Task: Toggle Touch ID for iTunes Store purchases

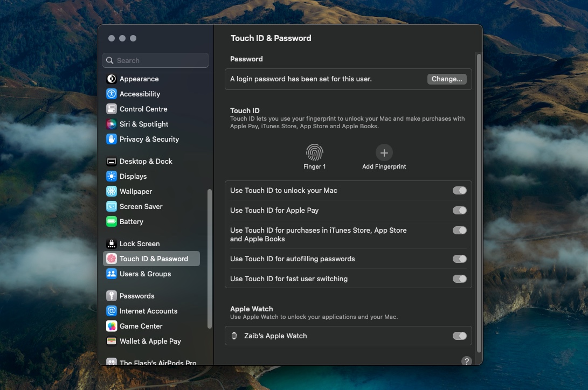Action: pos(459,230)
